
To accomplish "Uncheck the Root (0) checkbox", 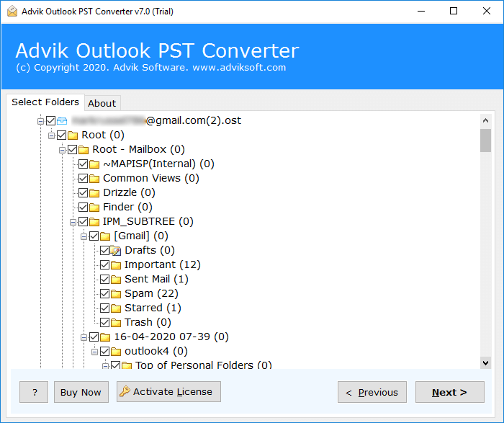I will pyautogui.click(x=62, y=135).
